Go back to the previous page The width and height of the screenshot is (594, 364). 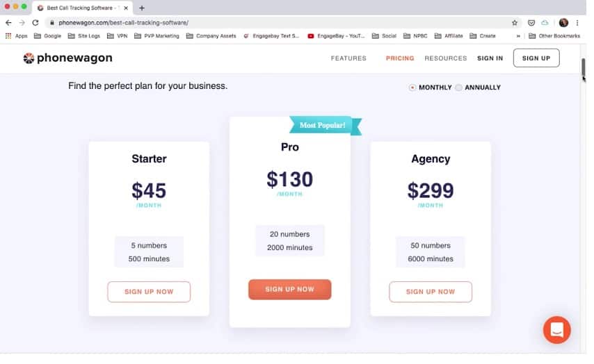click(9, 22)
